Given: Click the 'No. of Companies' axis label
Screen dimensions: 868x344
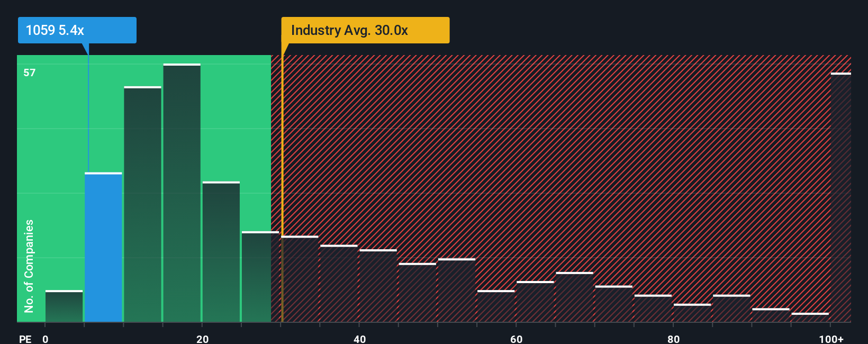Looking at the screenshot, I should coord(29,266).
